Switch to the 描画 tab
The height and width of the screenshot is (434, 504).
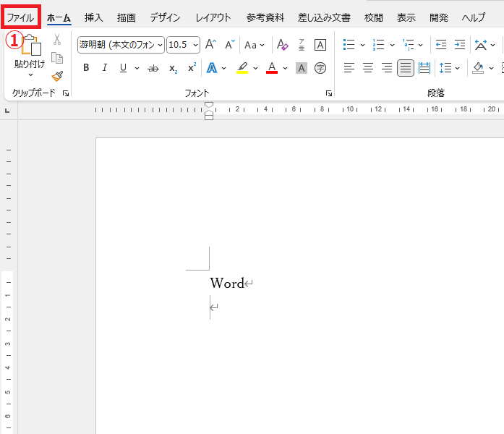point(127,17)
